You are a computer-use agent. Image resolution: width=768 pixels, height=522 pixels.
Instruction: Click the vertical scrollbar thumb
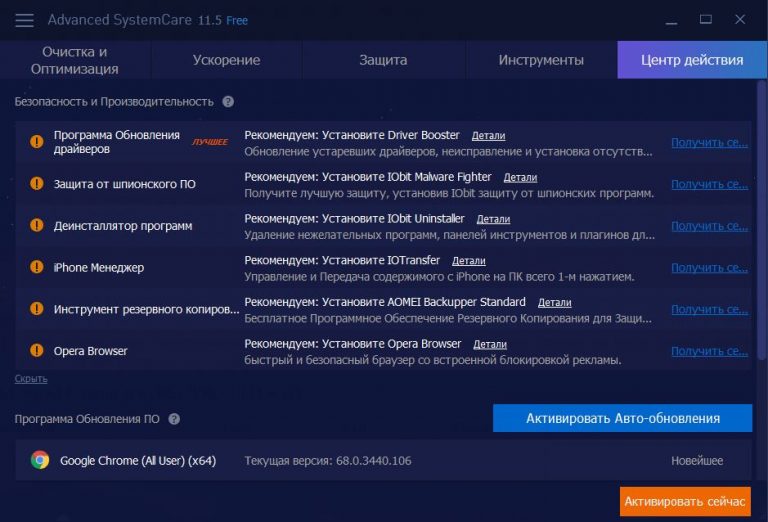click(761, 220)
